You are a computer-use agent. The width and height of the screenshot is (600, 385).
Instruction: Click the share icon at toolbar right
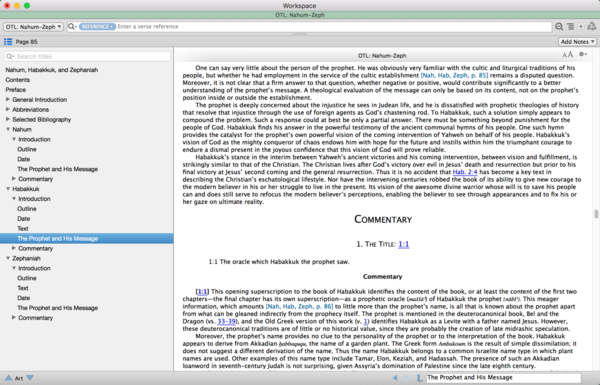coord(592,26)
